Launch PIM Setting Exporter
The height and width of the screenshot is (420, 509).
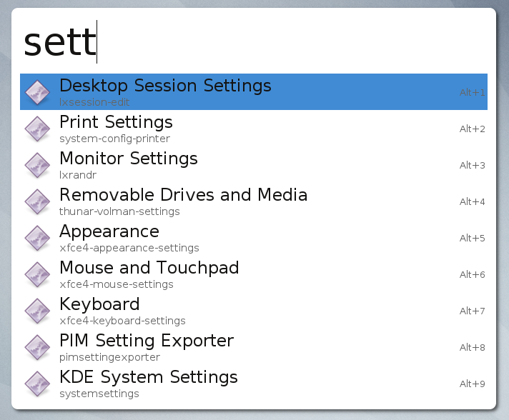pyautogui.click(x=147, y=341)
